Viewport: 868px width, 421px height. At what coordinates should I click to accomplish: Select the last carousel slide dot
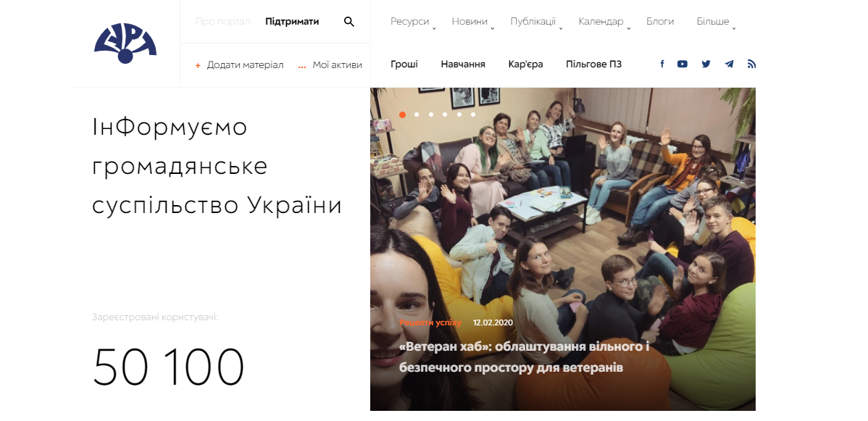pos(473,114)
